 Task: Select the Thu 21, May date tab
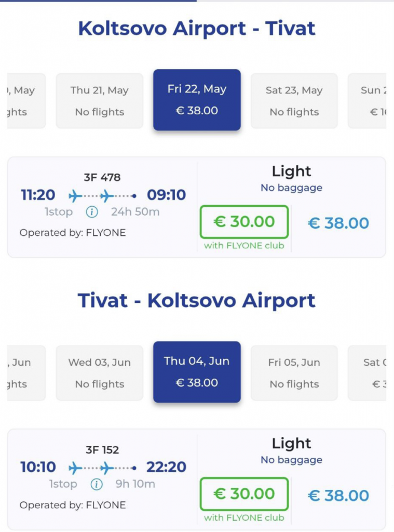pyautogui.click(x=99, y=101)
